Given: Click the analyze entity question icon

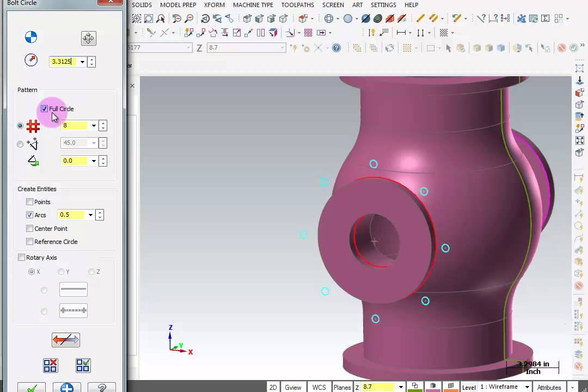Looking at the screenshot, I should point(481,19).
